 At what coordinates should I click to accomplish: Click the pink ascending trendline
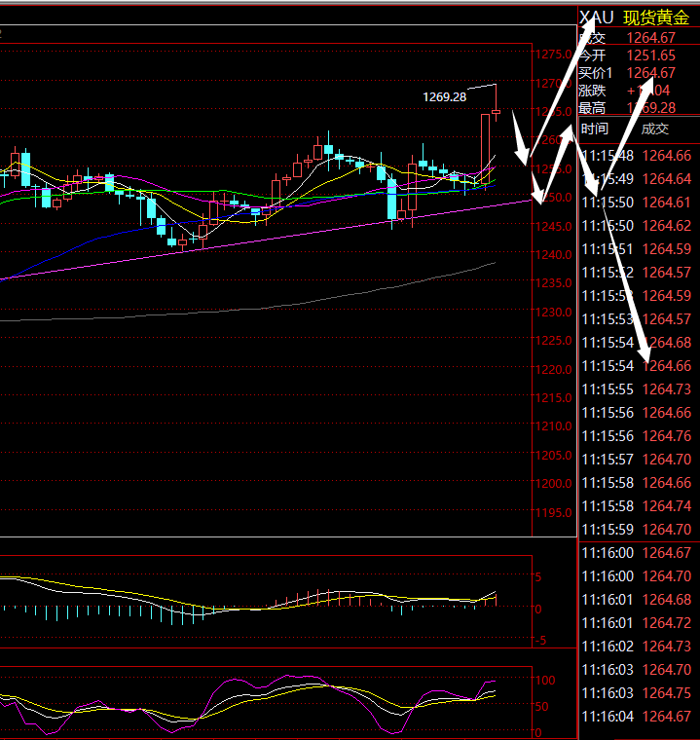pos(292,235)
